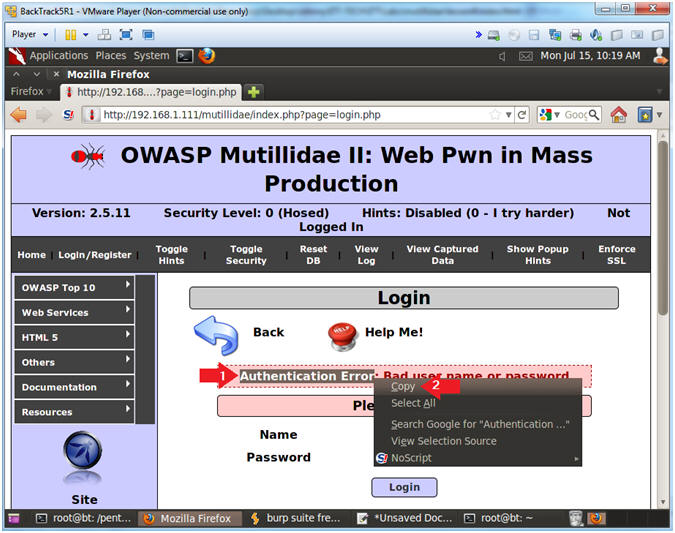This screenshot has height=533, width=675.
Task: Expand the Resources sidebar menu
Action: 74,412
